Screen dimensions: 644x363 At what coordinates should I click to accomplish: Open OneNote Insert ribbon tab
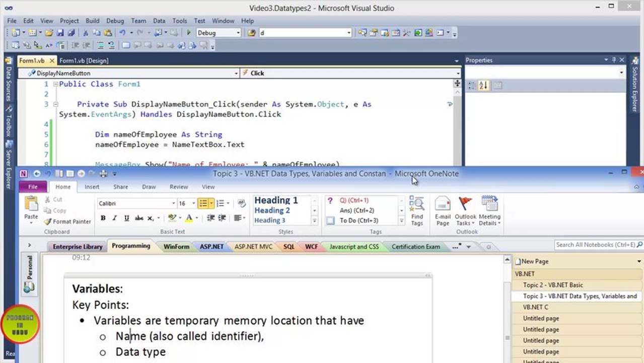point(92,187)
